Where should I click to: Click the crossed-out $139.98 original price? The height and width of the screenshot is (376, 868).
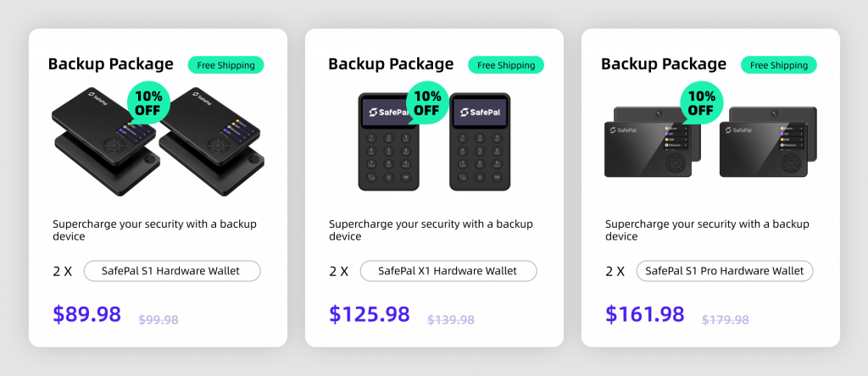451,319
